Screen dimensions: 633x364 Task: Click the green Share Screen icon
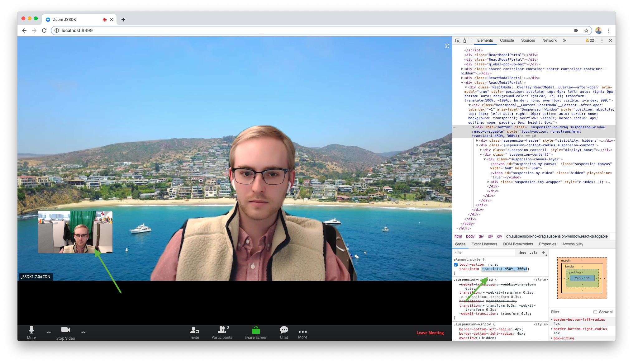tap(256, 330)
